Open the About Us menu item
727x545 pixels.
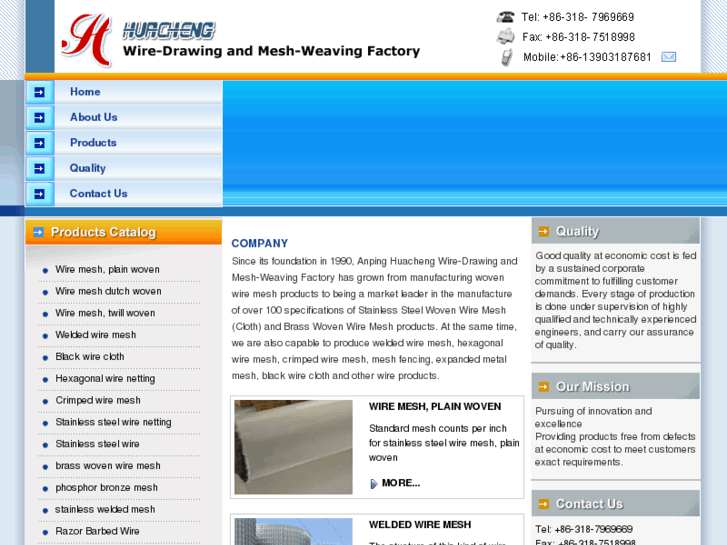pos(94,117)
